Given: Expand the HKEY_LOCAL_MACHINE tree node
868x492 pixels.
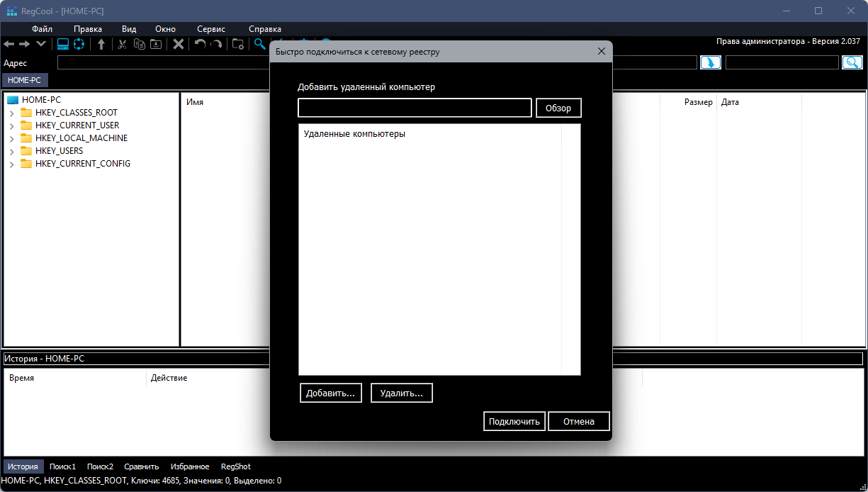Looking at the screenshot, I should tap(12, 139).
